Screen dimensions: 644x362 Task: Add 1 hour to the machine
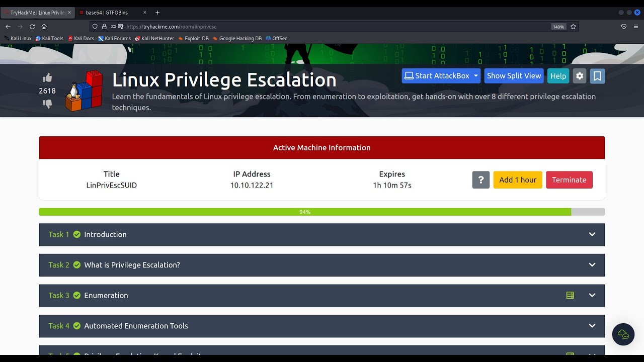tap(518, 180)
